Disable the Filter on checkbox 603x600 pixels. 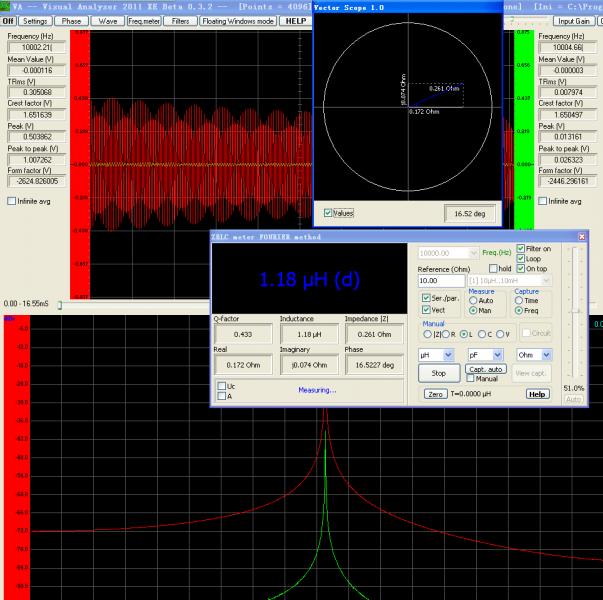click(521, 249)
